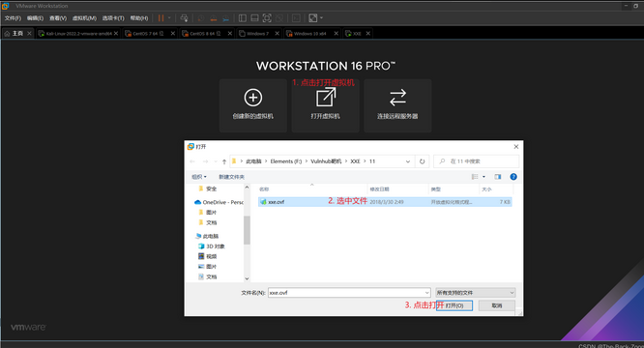Click the Up one level arrow

[x=224, y=161]
